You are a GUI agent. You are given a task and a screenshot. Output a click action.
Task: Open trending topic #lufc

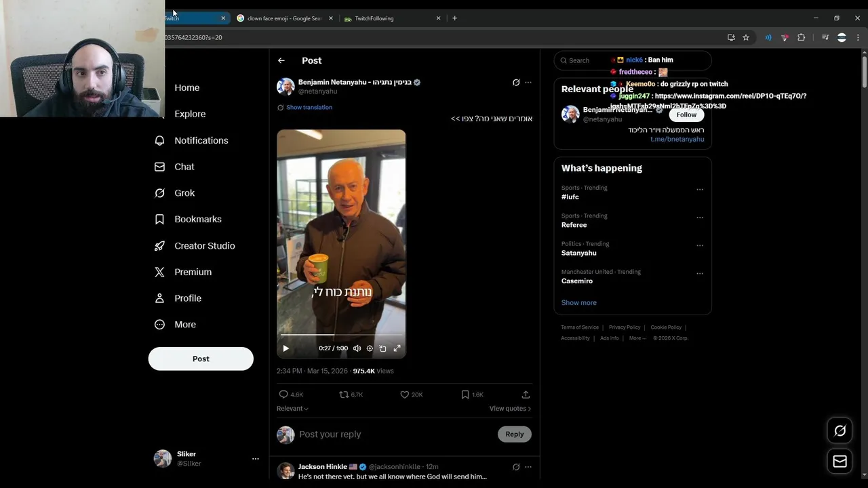click(x=570, y=197)
